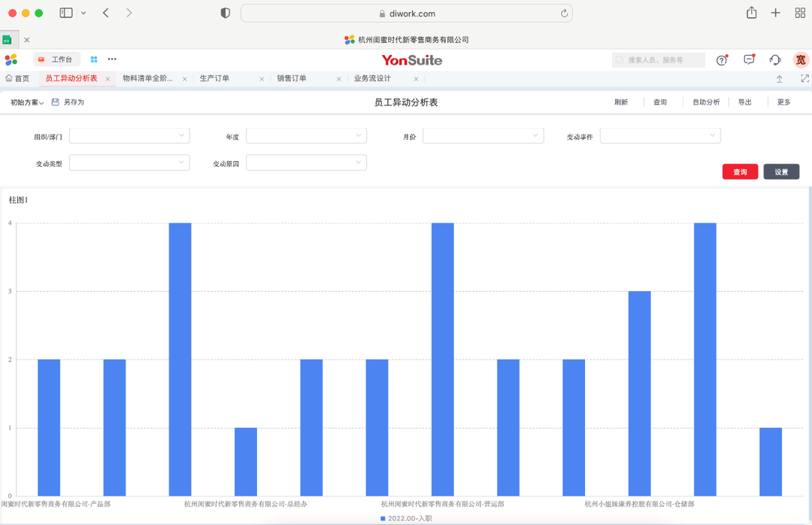Open the three-dot more menu
This screenshot has height=525, width=812.
click(x=112, y=59)
